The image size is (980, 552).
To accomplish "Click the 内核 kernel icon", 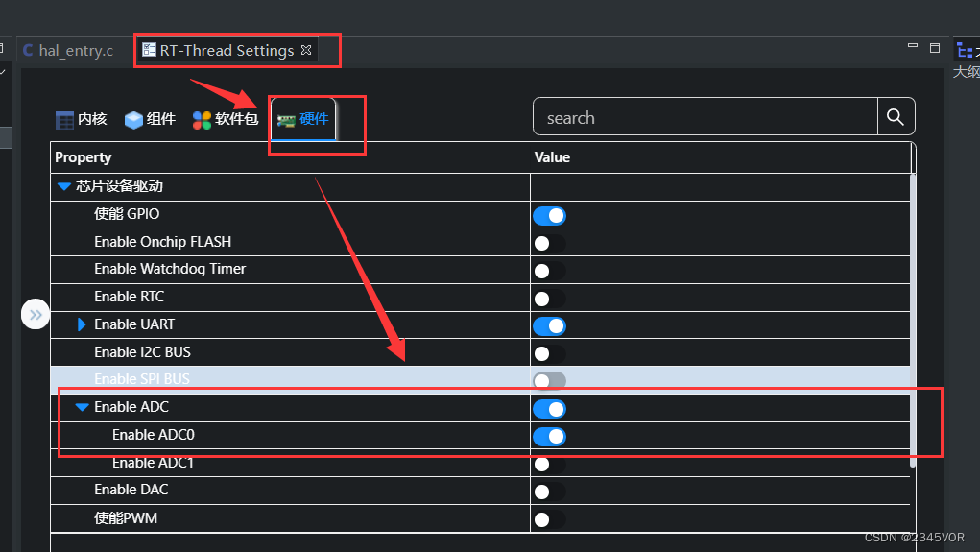I will [64, 120].
